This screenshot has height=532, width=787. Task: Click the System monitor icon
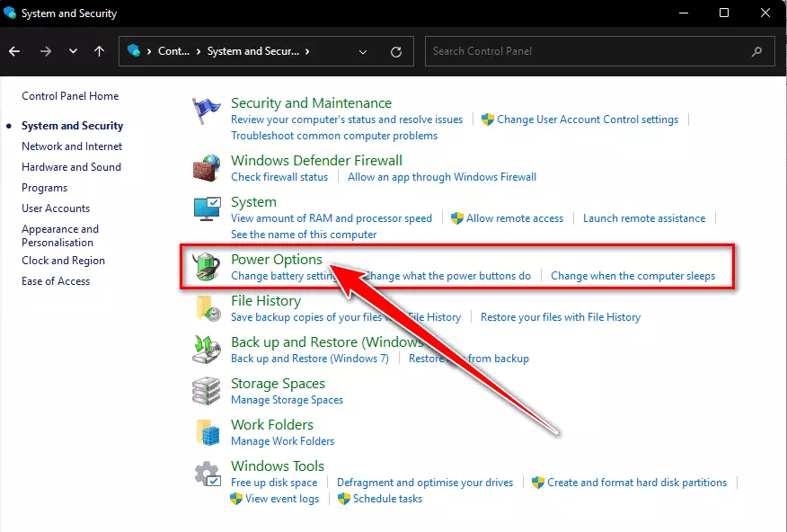207,209
